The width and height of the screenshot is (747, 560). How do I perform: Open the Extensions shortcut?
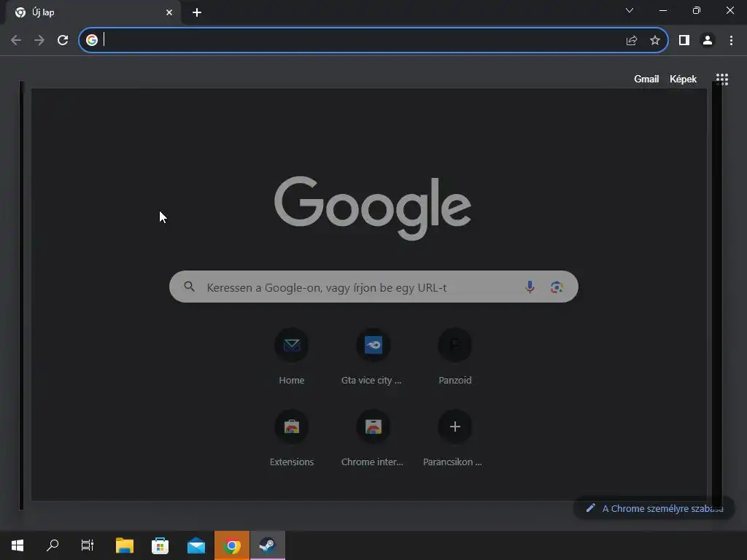(292, 438)
